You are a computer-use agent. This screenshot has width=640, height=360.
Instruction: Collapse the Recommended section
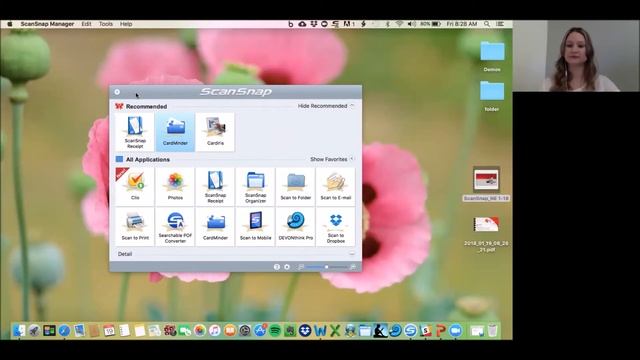pos(325,106)
